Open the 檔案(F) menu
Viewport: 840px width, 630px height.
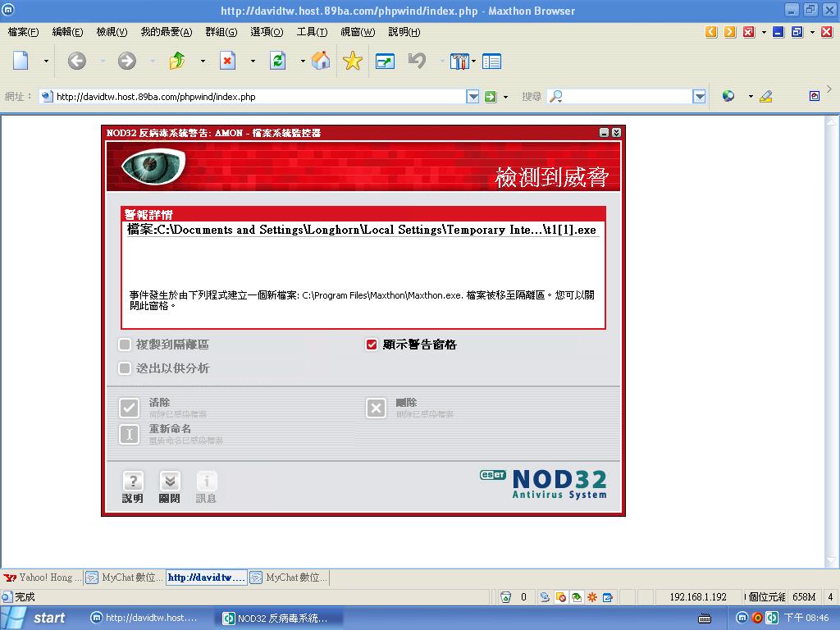coord(24,32)
